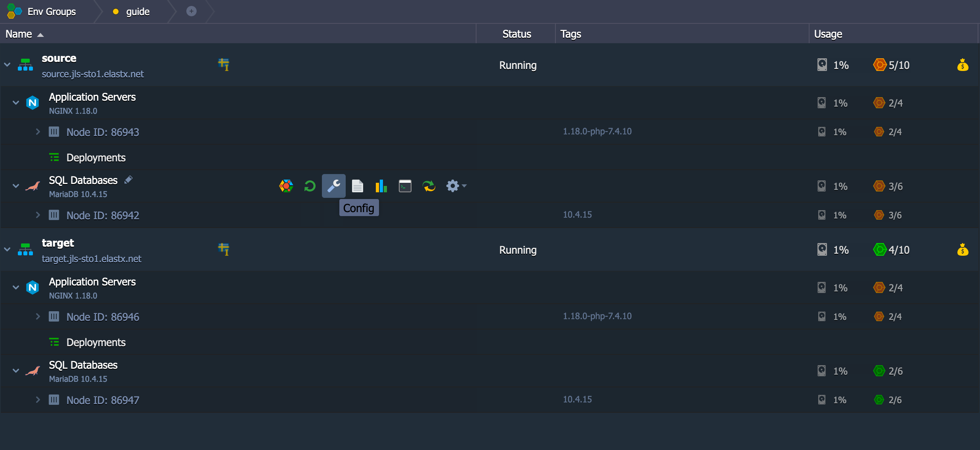This screenshot has height=450, width=980.
Task: Click the Redeploy Containers icon
Action: [x=429, y=186]
